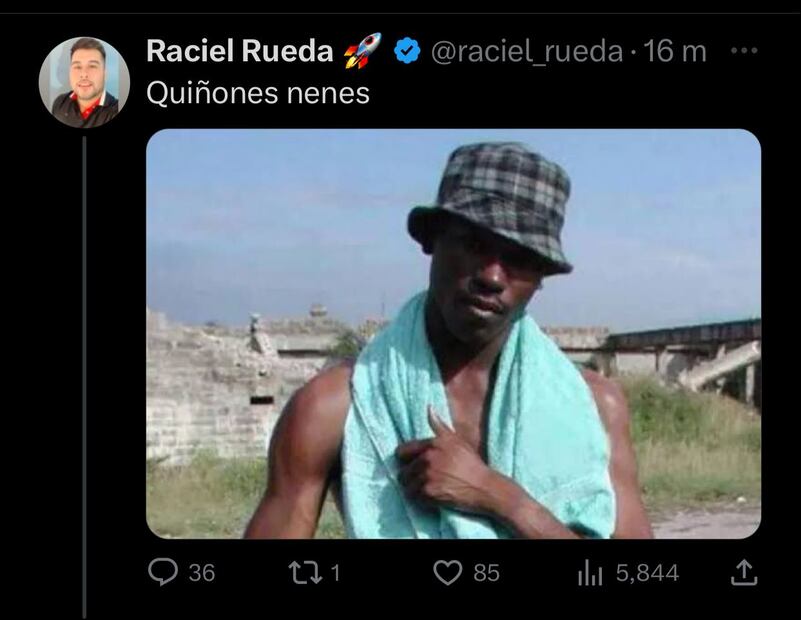The image size is (801, 620).
Task: Click the reply speech bubble icon
Action: (x=163, y=571)
